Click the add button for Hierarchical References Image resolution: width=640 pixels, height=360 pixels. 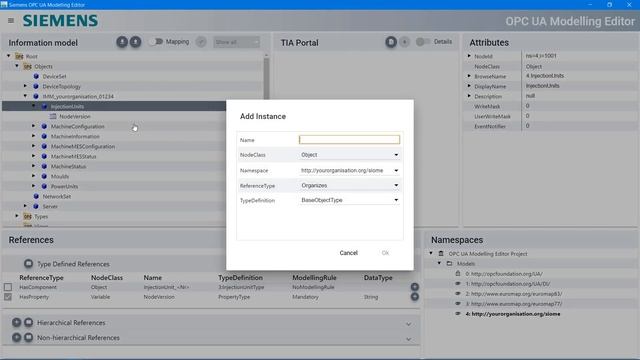point(16,322)
